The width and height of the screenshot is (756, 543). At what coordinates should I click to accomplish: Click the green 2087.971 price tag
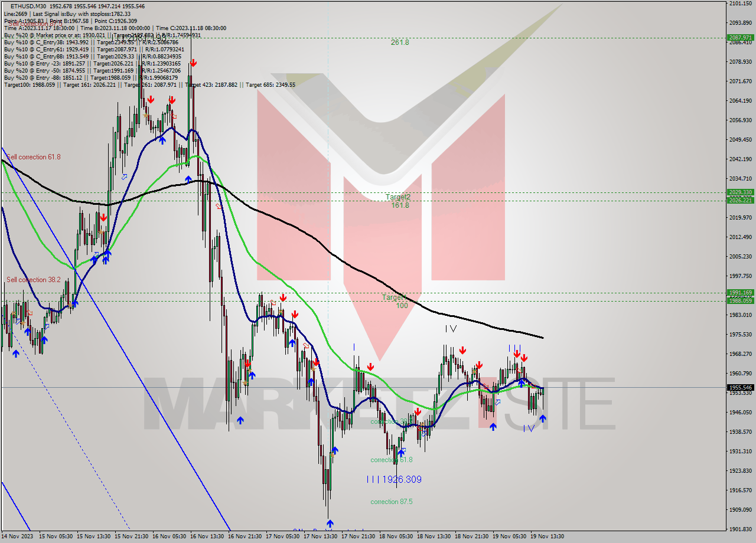[740, 37]
